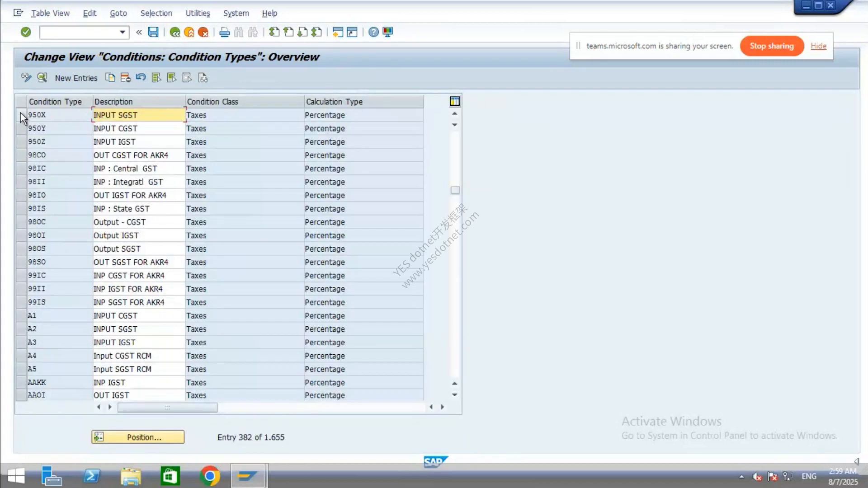Image resolution: width=868 pixels, height=488 pixels.
Task: Click the Print icon
Action: pos(224,32)
